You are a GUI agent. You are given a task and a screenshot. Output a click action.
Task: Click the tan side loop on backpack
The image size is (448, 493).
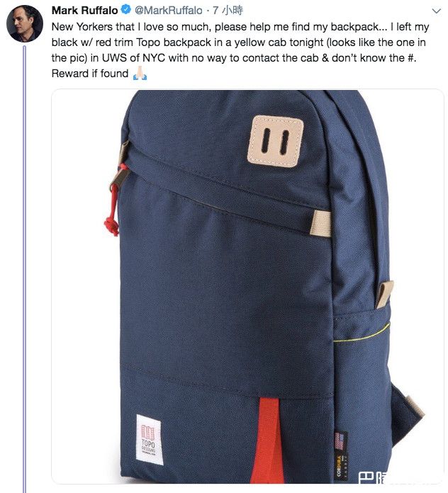click(384, 294)
